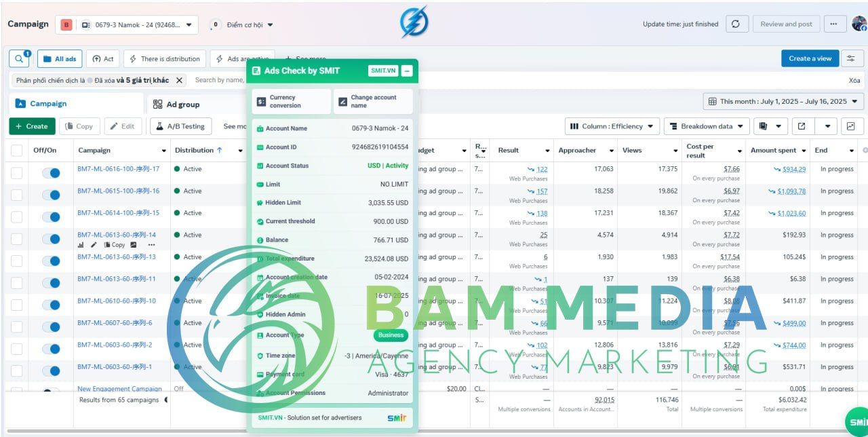868x437 pixels.
Task: Switch to the Campaign tab
Action: pyautogui.click(x=76, y=104)
